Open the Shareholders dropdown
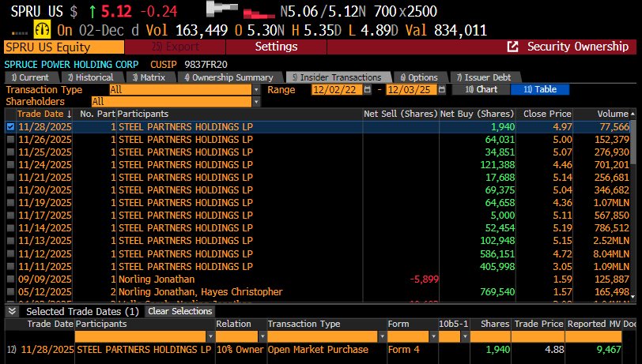The image size is (642, 364). click(256, 101)
